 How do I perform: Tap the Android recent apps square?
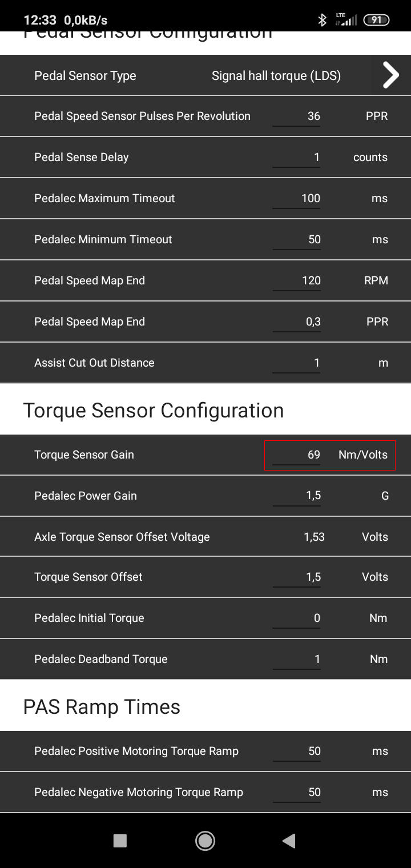pyautogui.click(x=120, y=841)
